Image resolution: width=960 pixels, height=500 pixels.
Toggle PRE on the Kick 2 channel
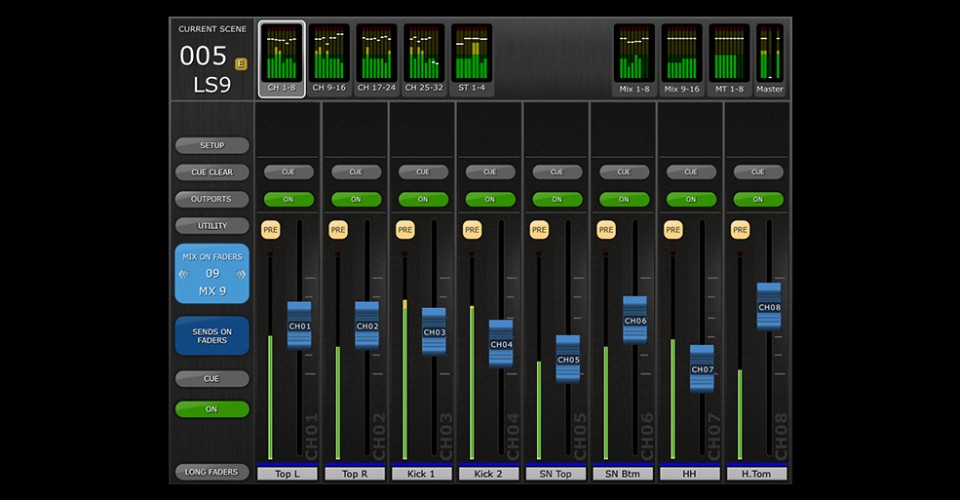(472, 230)
